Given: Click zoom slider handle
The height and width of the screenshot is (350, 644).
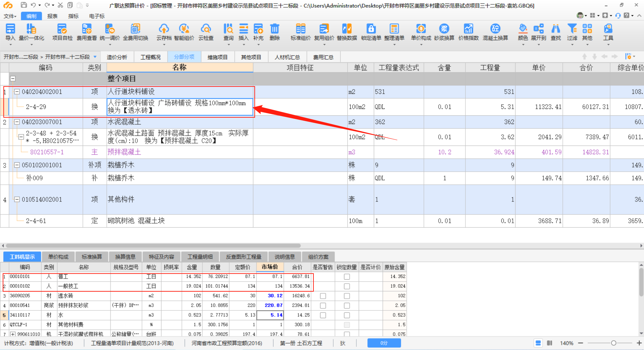Looking at the screenshot, I should coord(613,343).
